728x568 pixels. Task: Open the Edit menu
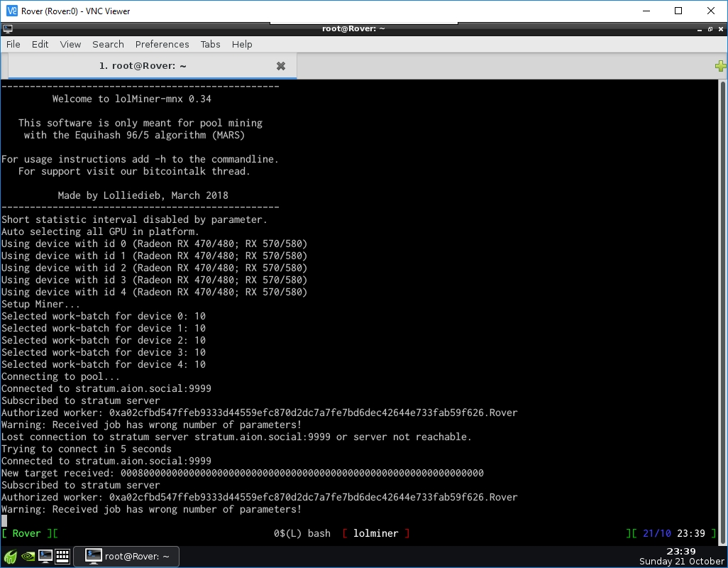[40, 44]
